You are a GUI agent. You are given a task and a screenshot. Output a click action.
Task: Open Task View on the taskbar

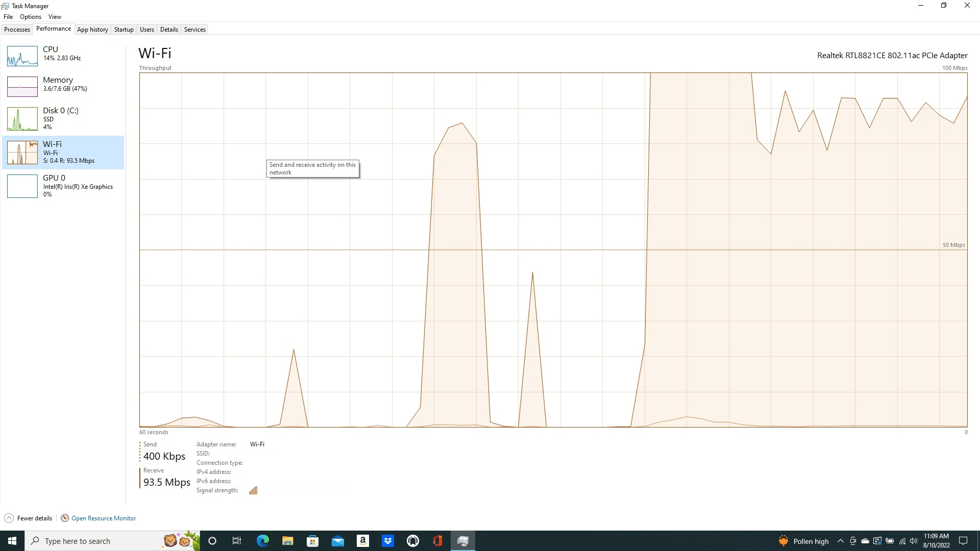tap(236, 540)
